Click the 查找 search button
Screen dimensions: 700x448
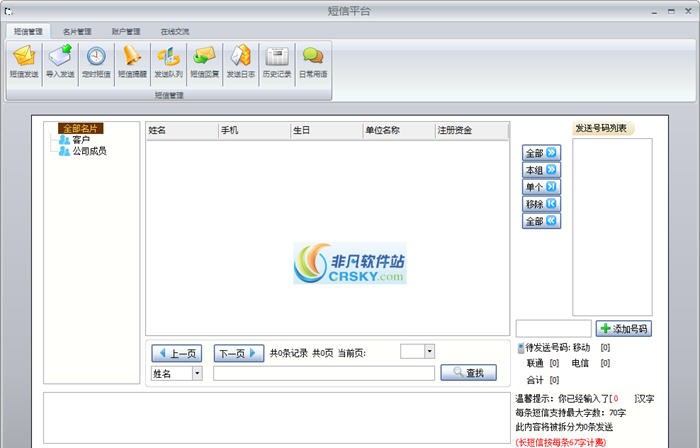[x=468, y=373]
